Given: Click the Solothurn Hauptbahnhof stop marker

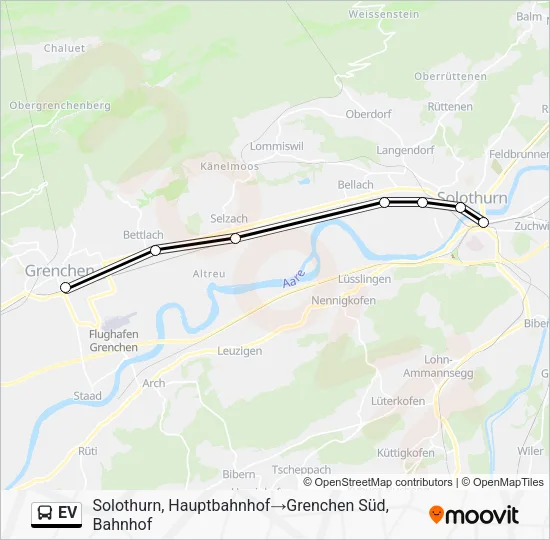Looking at the screenshot, I should (483, 222).
